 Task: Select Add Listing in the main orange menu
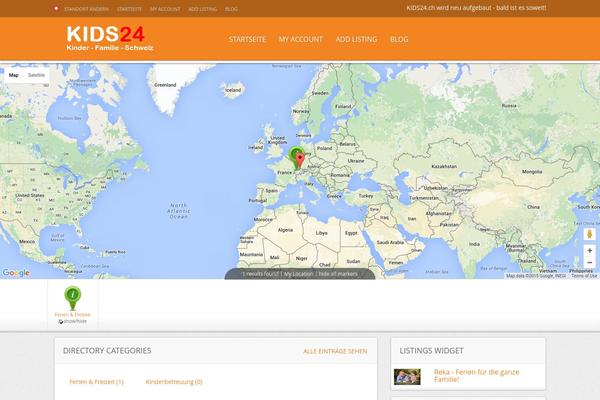point(356,39)
